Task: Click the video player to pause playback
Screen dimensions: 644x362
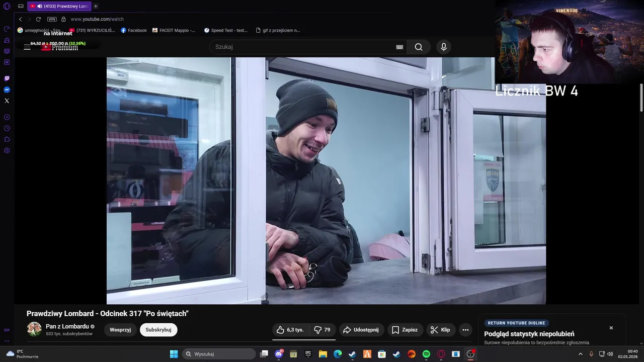Action: point(326,180)
